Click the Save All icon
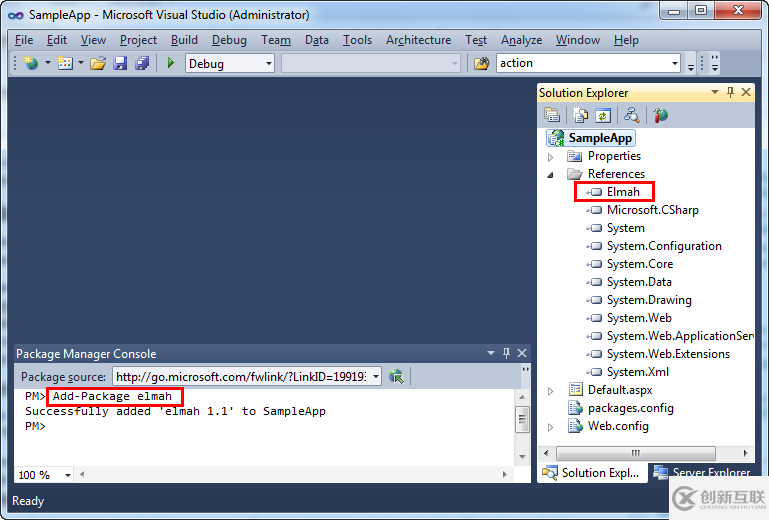This screenshot has width=769, height=520. coord(142,63)
